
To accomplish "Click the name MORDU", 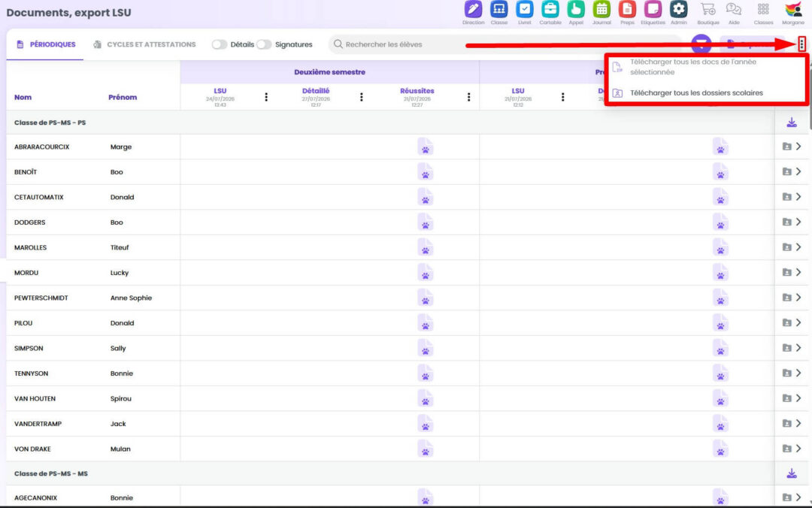I will click(x=26, y=273).
